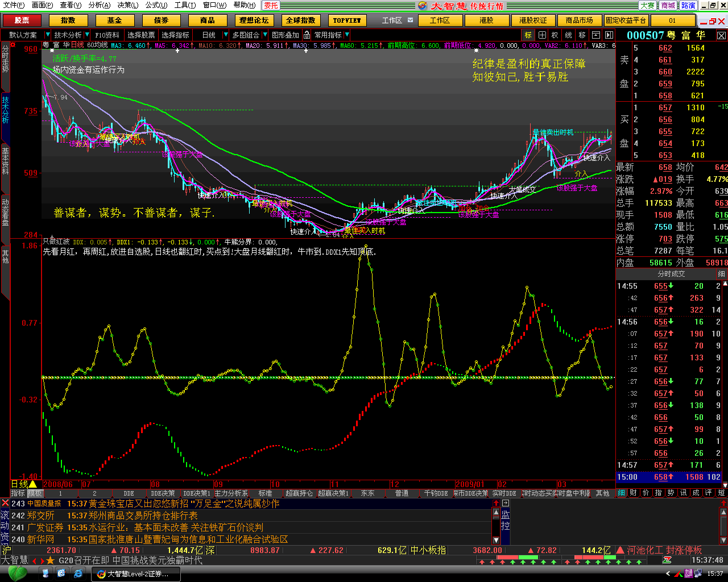Click the star icon in the ticker bar
The height and width of the screenshot is (582, 728).
(51, 560)
